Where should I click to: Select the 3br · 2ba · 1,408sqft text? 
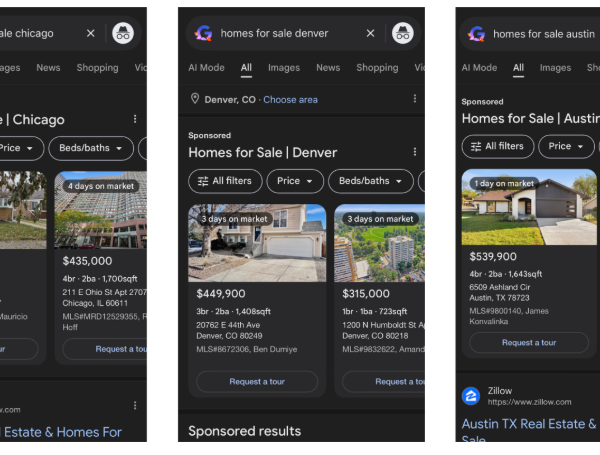(233, 311)
